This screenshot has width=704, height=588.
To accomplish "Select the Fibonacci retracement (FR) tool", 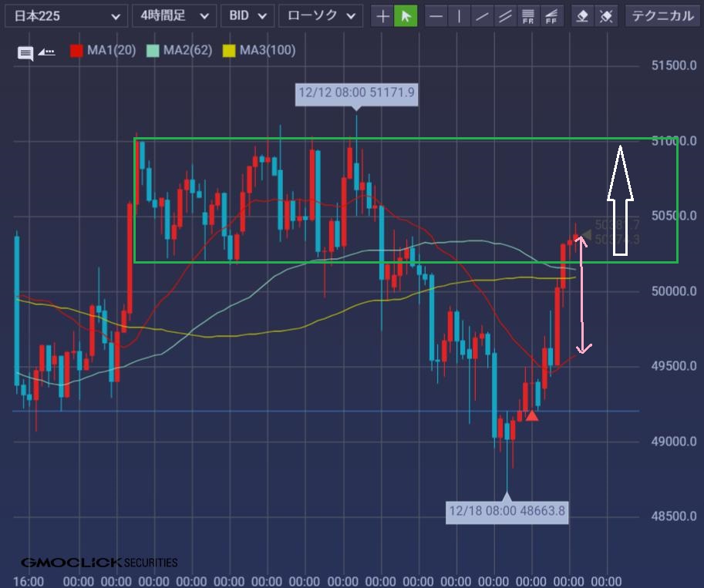I will pyautogui.click(x=529, y=15).
